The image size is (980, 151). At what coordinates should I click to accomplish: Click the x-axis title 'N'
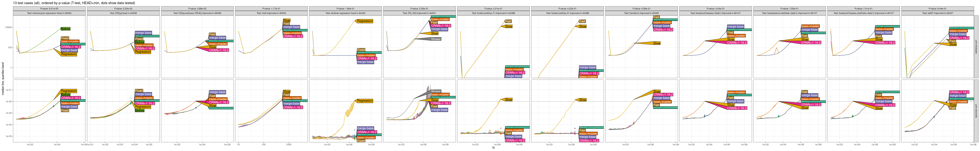[493, 148]
